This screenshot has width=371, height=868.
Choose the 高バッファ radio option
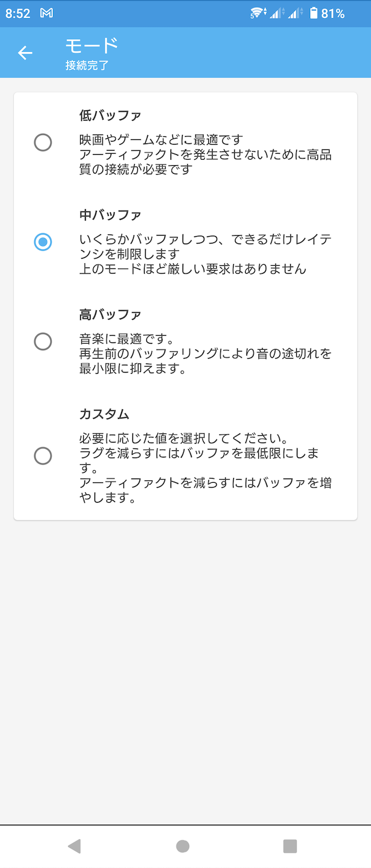pyautogui.click(x=43, y=342)
